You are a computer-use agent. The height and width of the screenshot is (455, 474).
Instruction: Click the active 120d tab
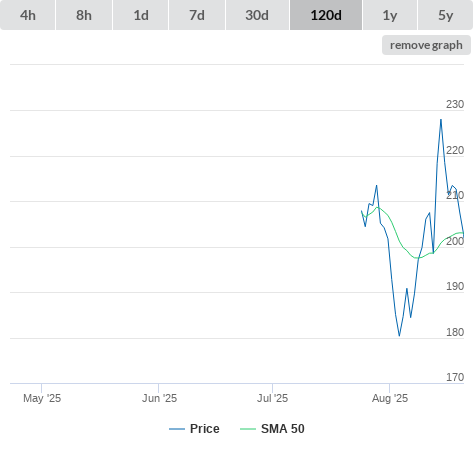click(326, 15)
